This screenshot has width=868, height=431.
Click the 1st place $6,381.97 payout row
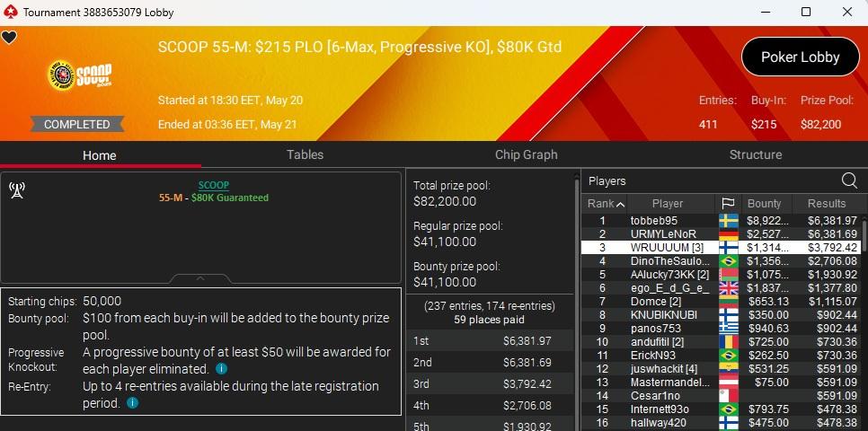point(490,341)
